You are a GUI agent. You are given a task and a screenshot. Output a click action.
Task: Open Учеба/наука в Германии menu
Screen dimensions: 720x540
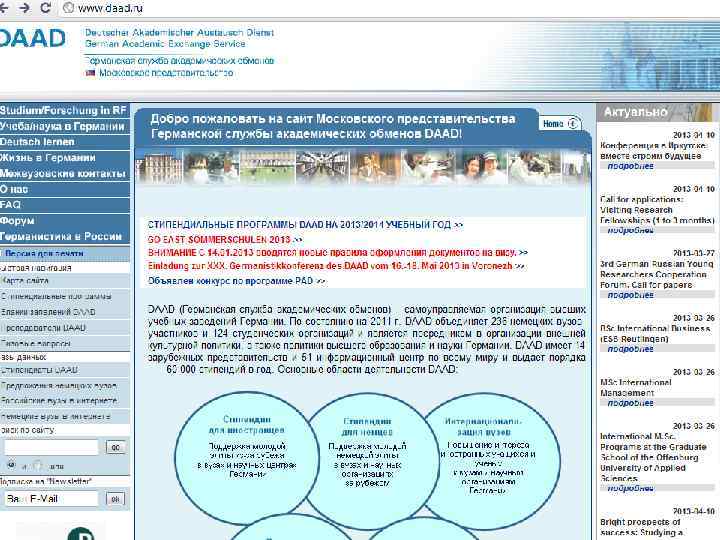point(64,126)
